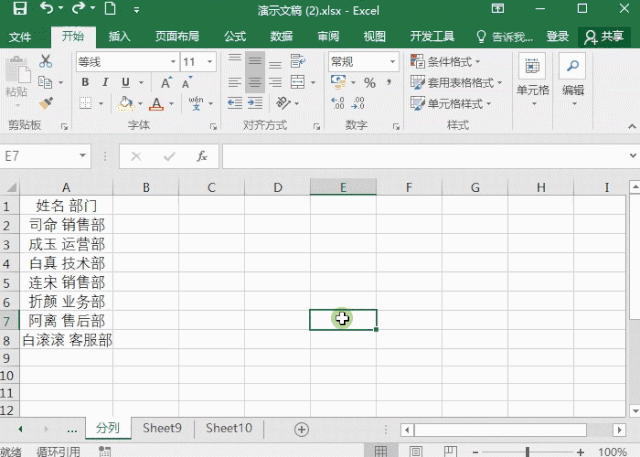The width and height of the screenshot is (640, 457).
Task: Apply accounting number format
Action: [x=338, y=82]
